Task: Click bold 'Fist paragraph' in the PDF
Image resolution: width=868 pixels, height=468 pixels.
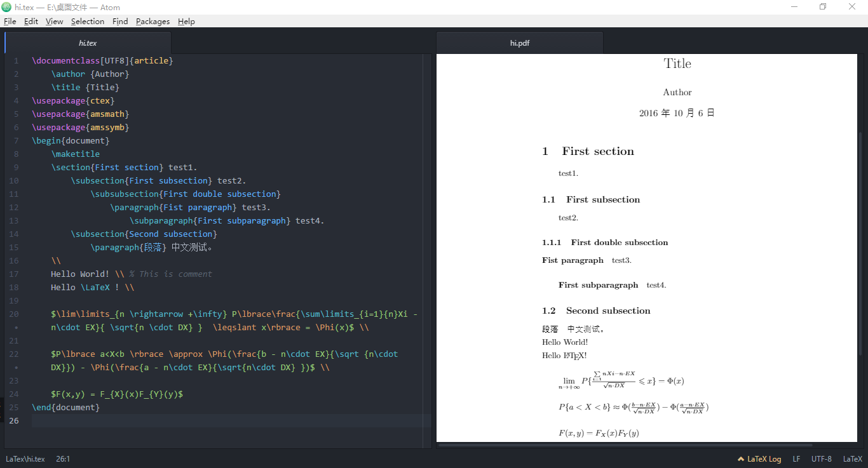Action: pos(573,260)
